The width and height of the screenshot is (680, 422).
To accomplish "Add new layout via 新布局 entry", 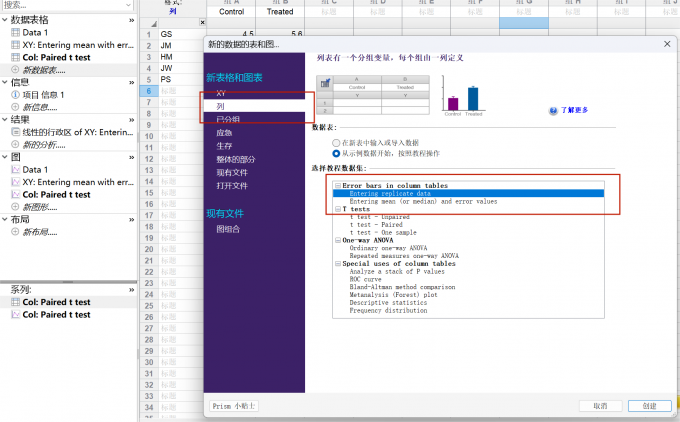I will 40,231.
